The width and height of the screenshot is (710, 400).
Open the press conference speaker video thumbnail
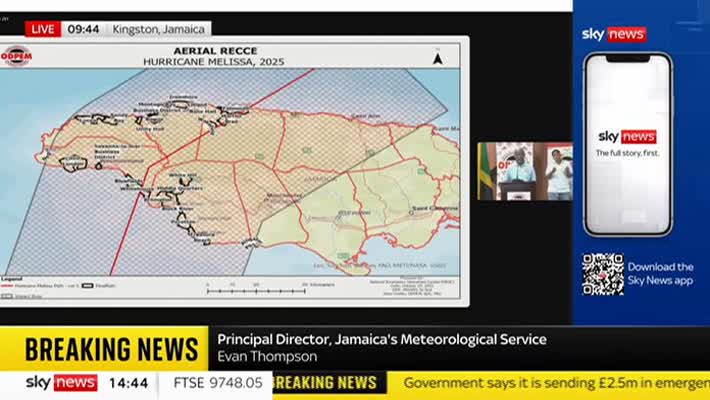point(525,171)
